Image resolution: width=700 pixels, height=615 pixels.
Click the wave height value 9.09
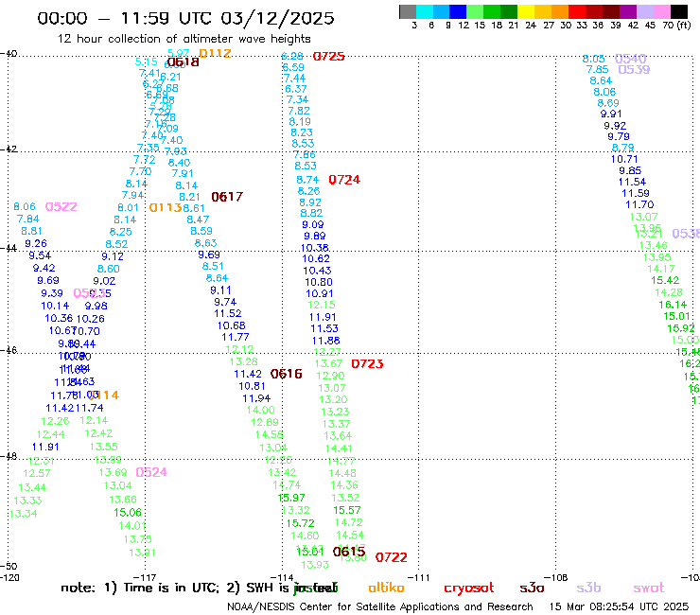pos(313,224)
